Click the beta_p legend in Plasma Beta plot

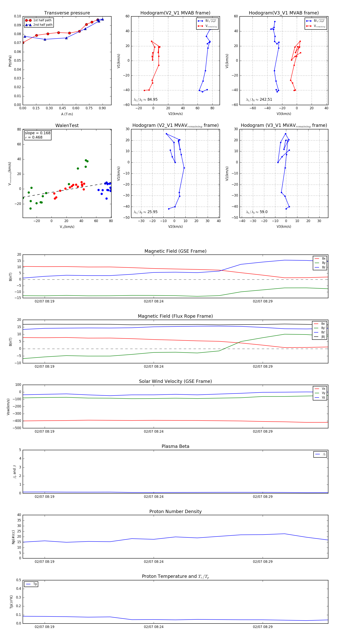pos(320,454)
